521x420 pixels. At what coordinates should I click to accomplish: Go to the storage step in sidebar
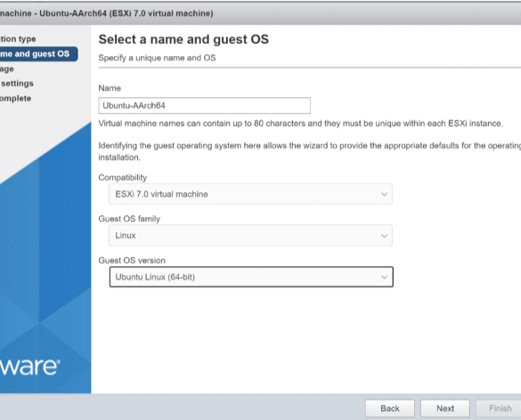click(x=7, y=69)
